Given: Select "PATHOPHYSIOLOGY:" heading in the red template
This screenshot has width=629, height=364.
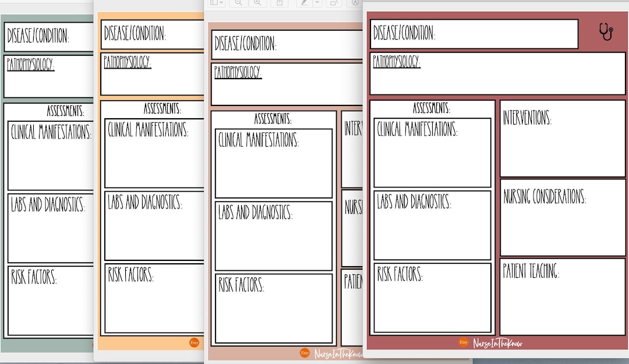Looking at the screenshot, I should tap(397, 61).
